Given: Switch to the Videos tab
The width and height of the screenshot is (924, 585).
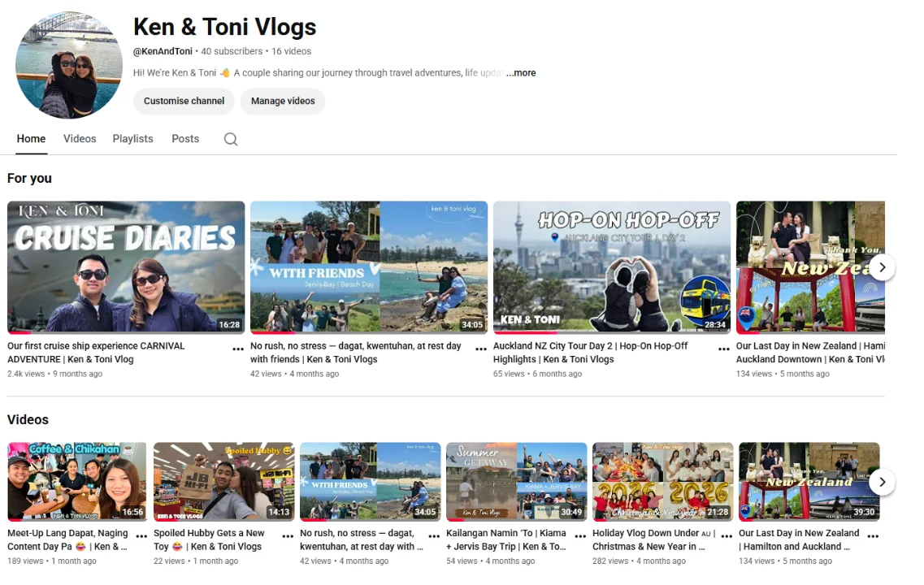Looking at the screenshot, I should click(x=80, y=139).
